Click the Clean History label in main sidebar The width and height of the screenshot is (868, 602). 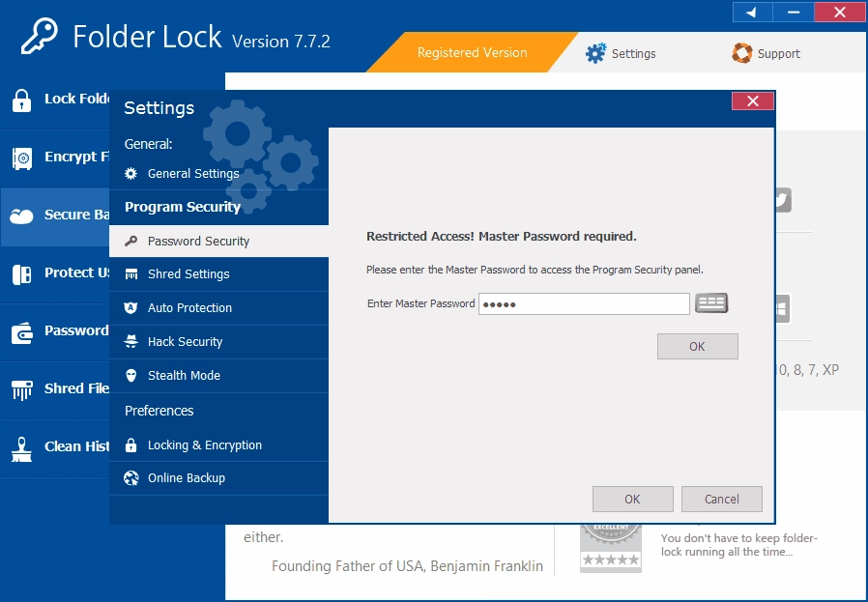(77, 446)
